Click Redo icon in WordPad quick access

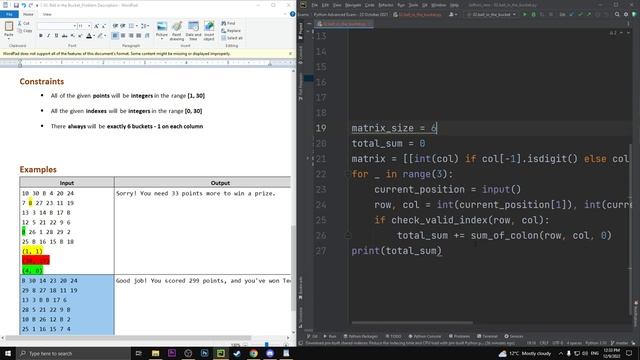tap(31, 5)
